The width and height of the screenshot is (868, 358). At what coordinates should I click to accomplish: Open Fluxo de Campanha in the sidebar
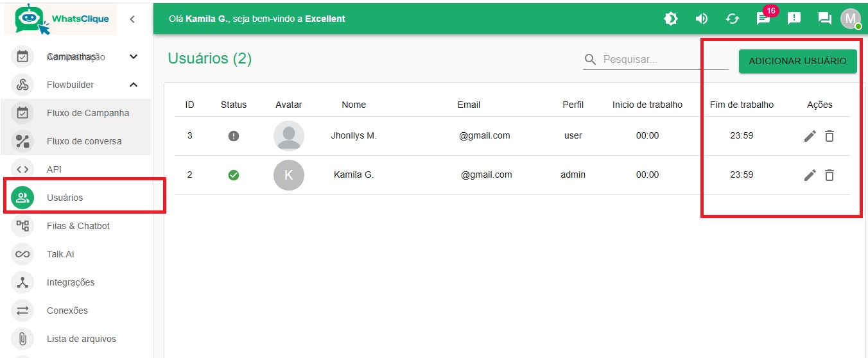[x=87, y=113]
